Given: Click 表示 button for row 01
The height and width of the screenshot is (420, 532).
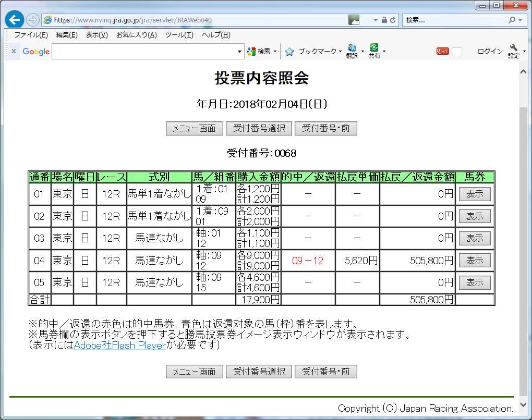Looking at the screenshot, I should pyautogui.click(x=475, y=194).
